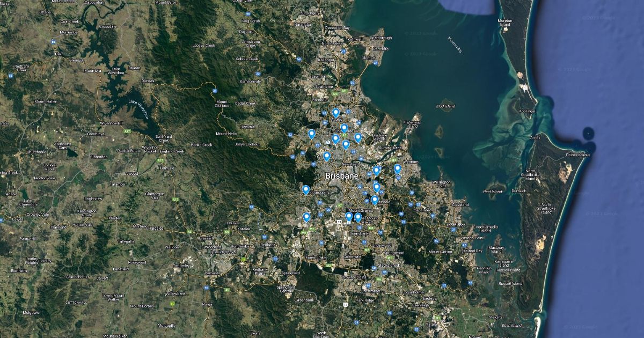Click the map pin above Aspley
644x338 pixels.
336,113
